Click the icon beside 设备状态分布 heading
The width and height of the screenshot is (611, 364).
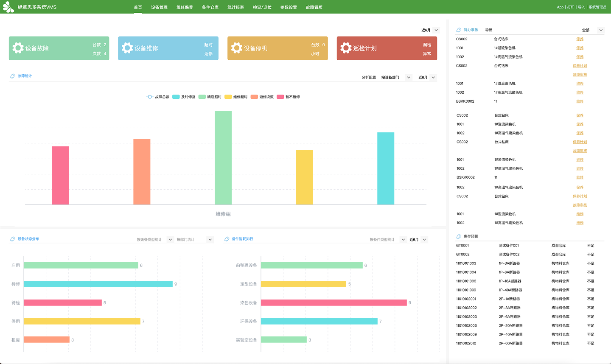point(13,239)
